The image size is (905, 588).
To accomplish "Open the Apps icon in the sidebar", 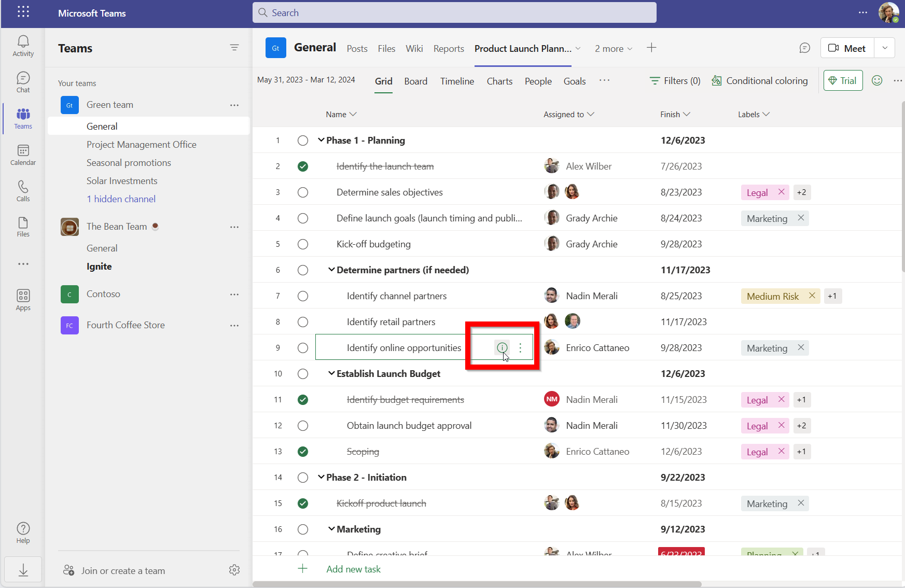I will click(23, 299).
